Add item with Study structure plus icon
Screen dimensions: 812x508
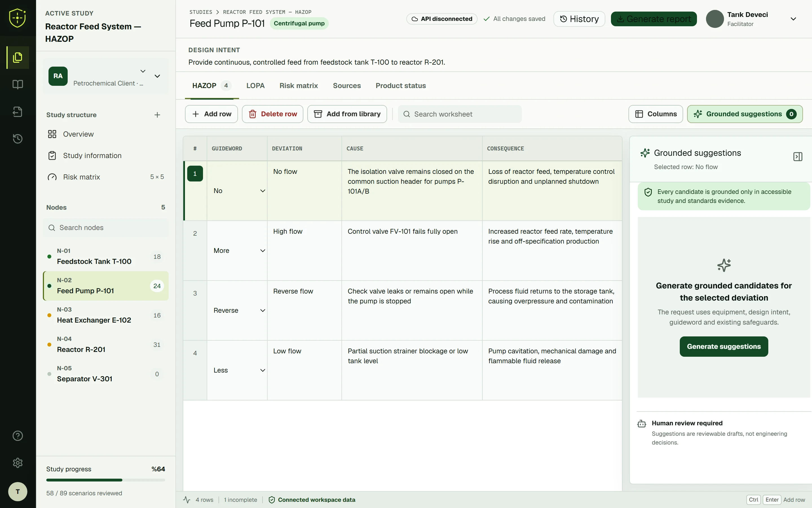pos(157,115)
